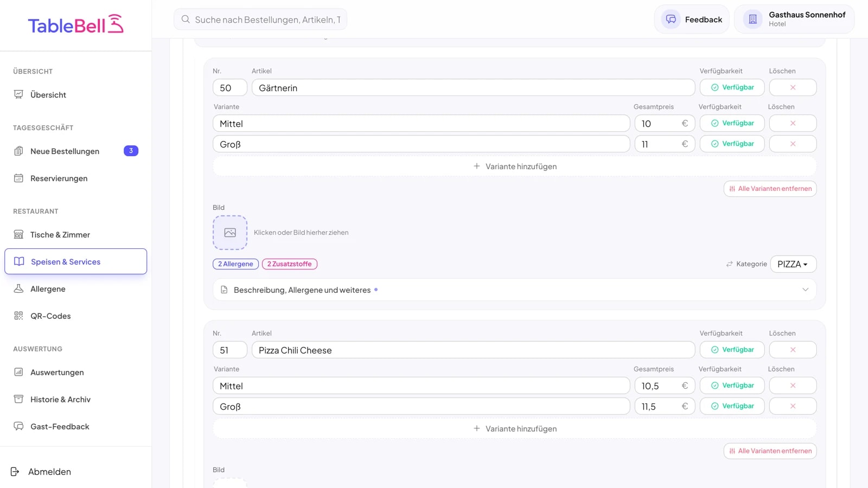The width and height of the screenshot is (868, 488).
Task: Click the image upload placeholder for Gärtnerin
Action: click(x=230, y=232)
